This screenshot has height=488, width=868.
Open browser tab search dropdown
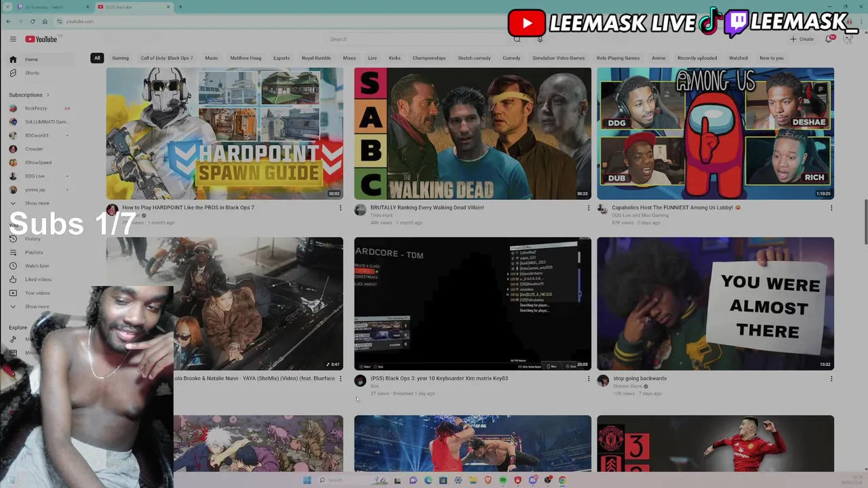pyautogui.click(x=6, y=7)
